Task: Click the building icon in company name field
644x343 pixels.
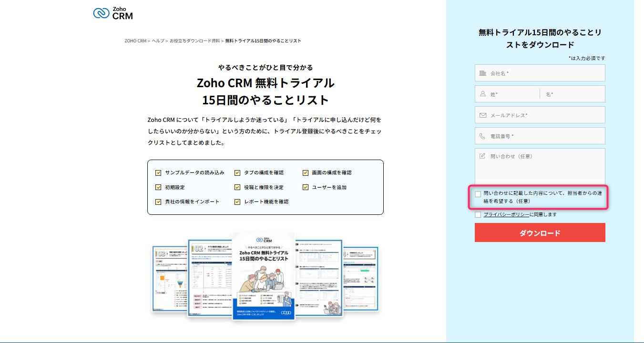Action: tap(482, 73)
